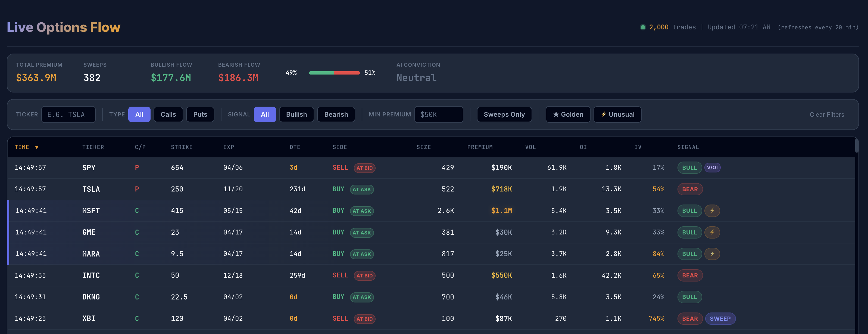Click the BULL badge on the DKNG row
Image resolution: width=868 pixels, height=334 pixels.
click(x=689, y=297)
